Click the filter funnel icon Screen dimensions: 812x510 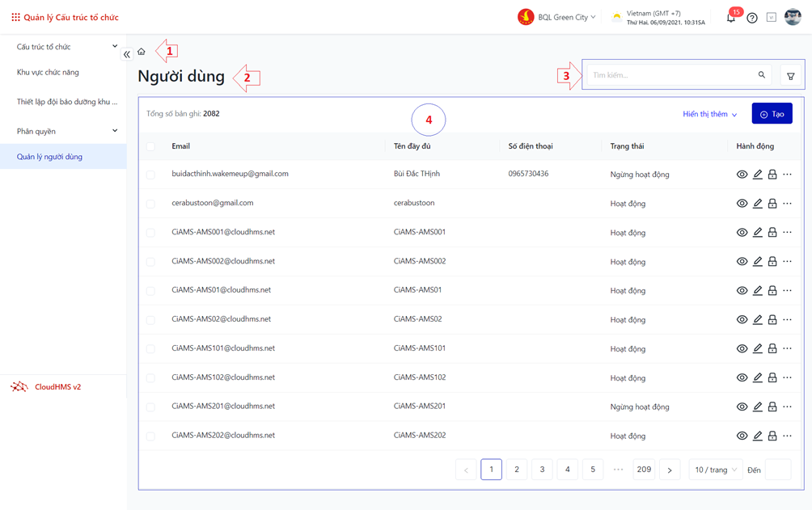[x=790, y=76]
